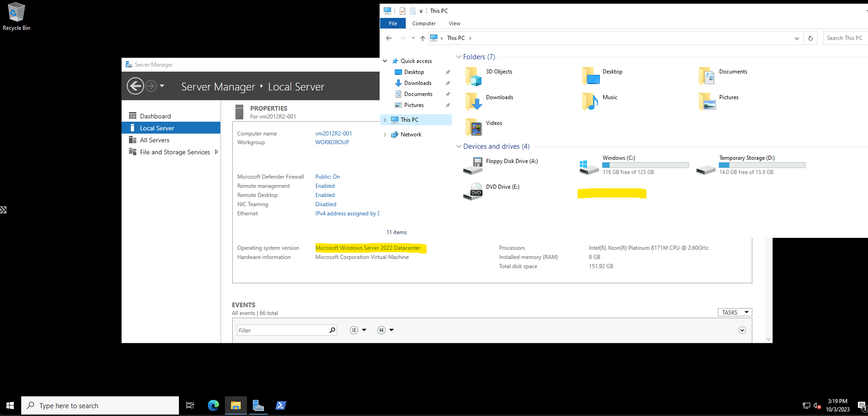Viewport: 868px width, 416px height.
Task: Switch to File Explorer on taskbar
Action: 236,405
